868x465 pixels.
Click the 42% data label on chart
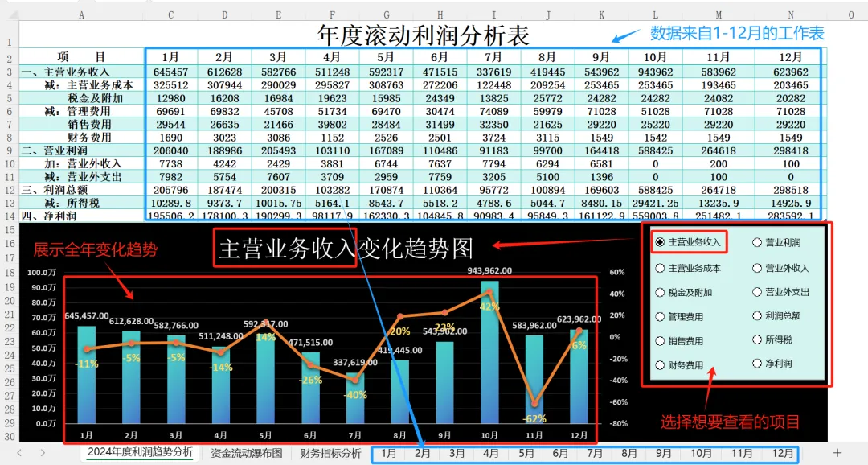pos(489,306)
